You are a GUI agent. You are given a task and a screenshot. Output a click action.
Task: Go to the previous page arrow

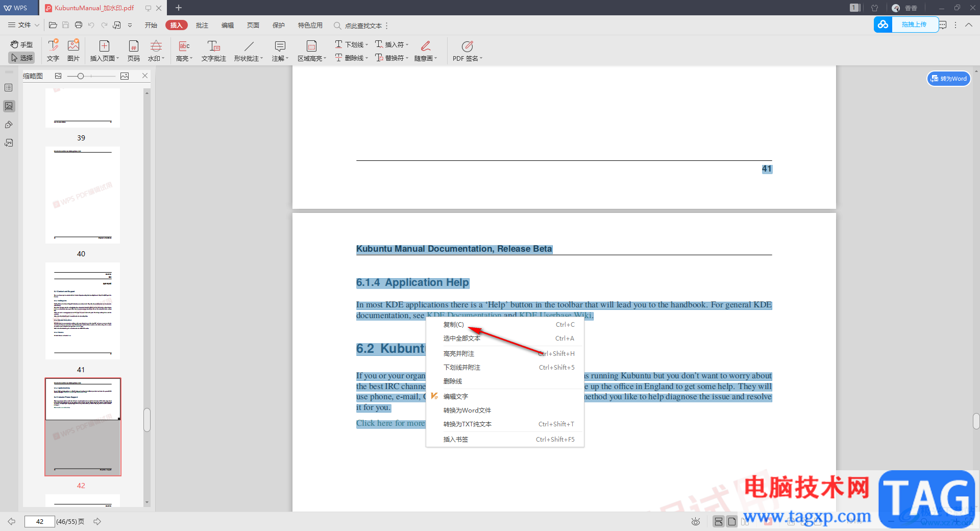(x=11, y=521)
